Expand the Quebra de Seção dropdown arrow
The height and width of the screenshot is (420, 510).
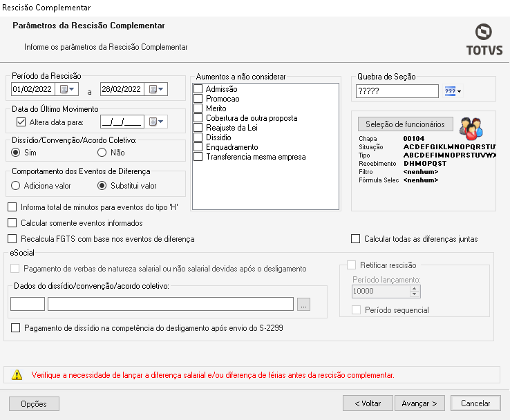[459, 91]
